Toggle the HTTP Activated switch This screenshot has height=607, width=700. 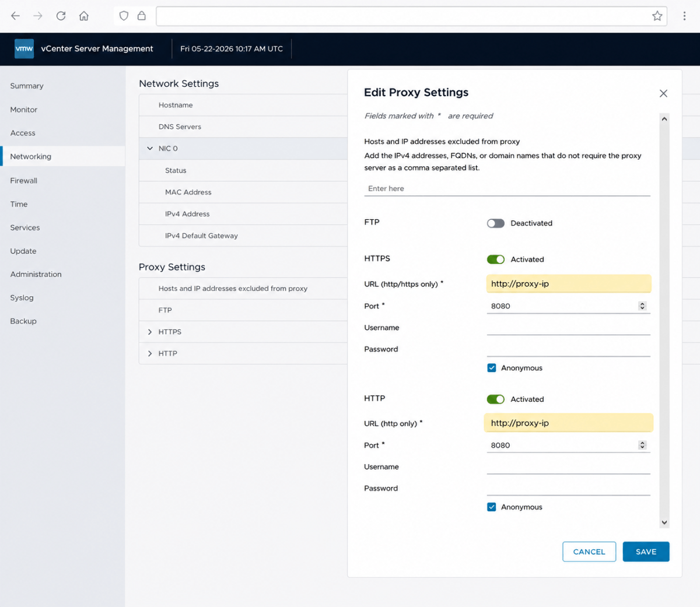point(496,399)
